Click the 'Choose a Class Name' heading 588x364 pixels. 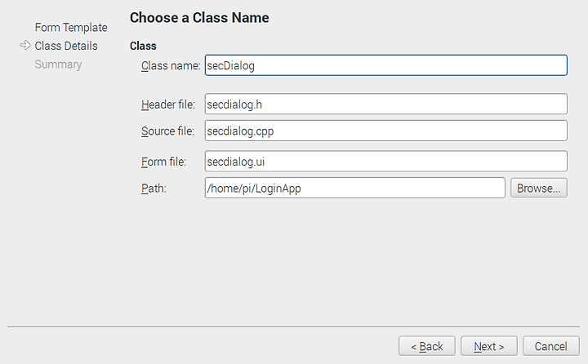pyautogui.click(x=199, y=18)
